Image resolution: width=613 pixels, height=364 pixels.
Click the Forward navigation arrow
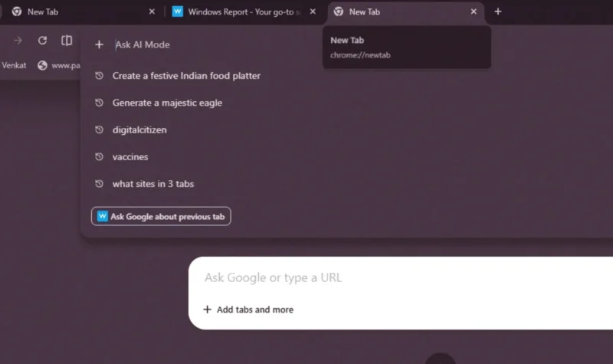coord(18,41)
